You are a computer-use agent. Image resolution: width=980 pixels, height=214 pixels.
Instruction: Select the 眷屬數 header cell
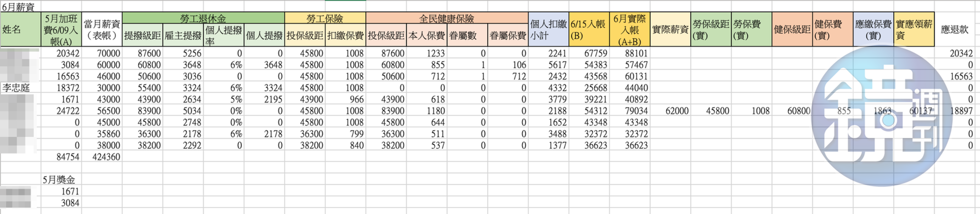pos(467,35)
